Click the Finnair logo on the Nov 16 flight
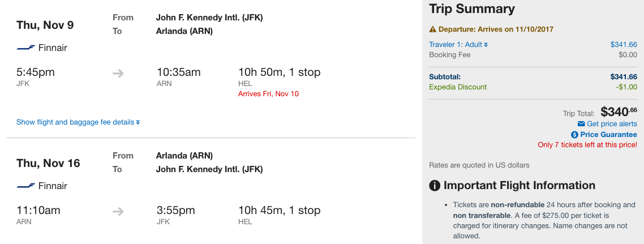Screen dimensions: 644x244 click(x=26, y=186)
